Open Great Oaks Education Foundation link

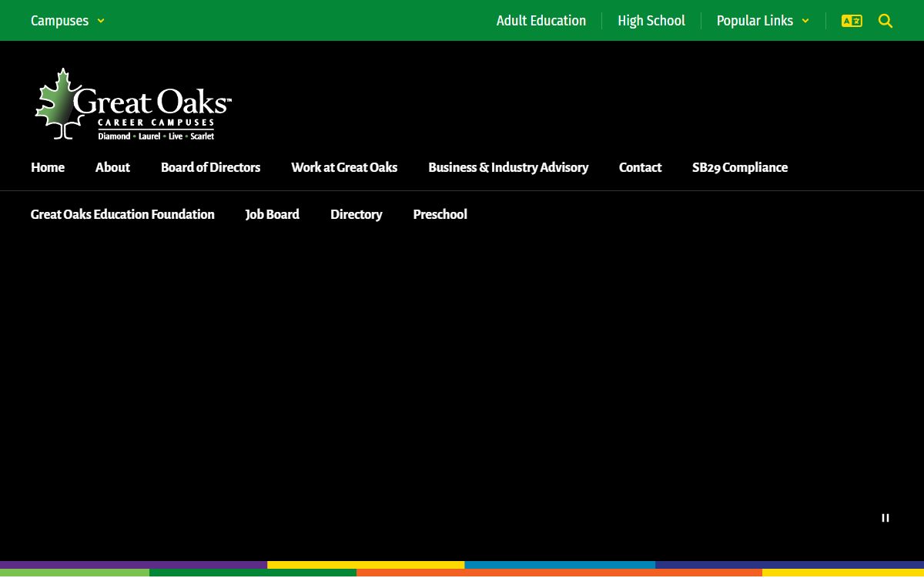[122, 214]
